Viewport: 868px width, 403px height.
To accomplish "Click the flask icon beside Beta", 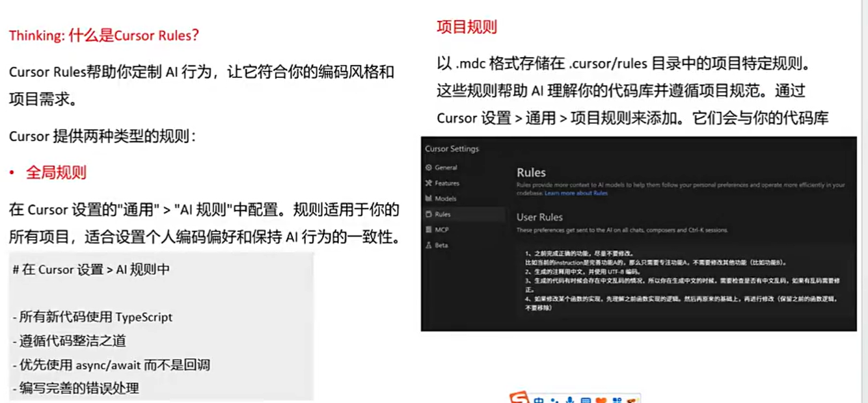I will (429, 246).
